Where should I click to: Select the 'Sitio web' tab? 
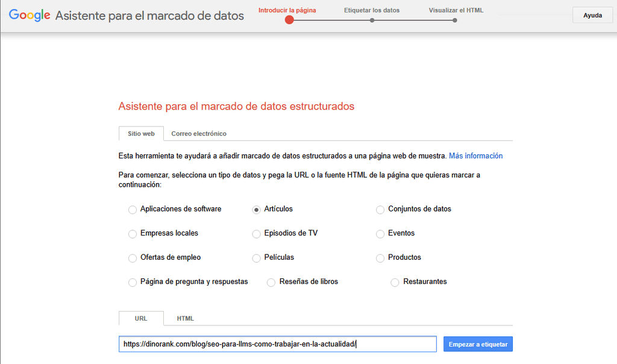(141, 134)
